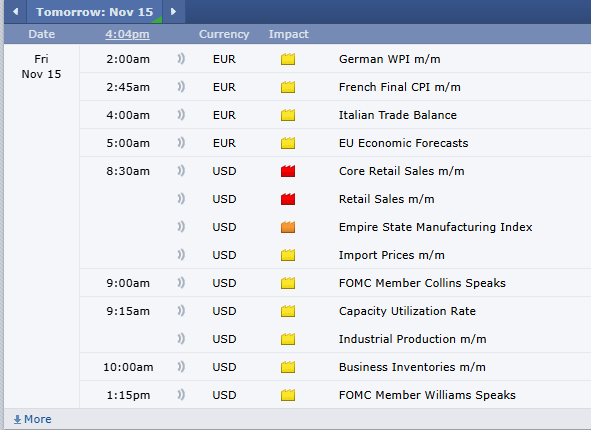Toggle the alert sound icon for FOMC Member Collins
Screen dimensions: 591x430
[x=181, y=283]
